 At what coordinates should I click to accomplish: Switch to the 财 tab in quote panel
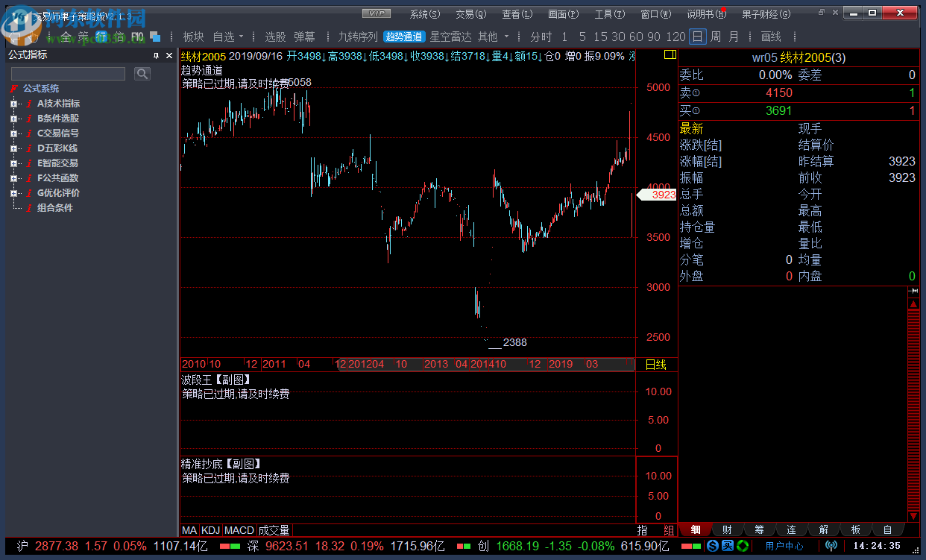coord(727,529)
